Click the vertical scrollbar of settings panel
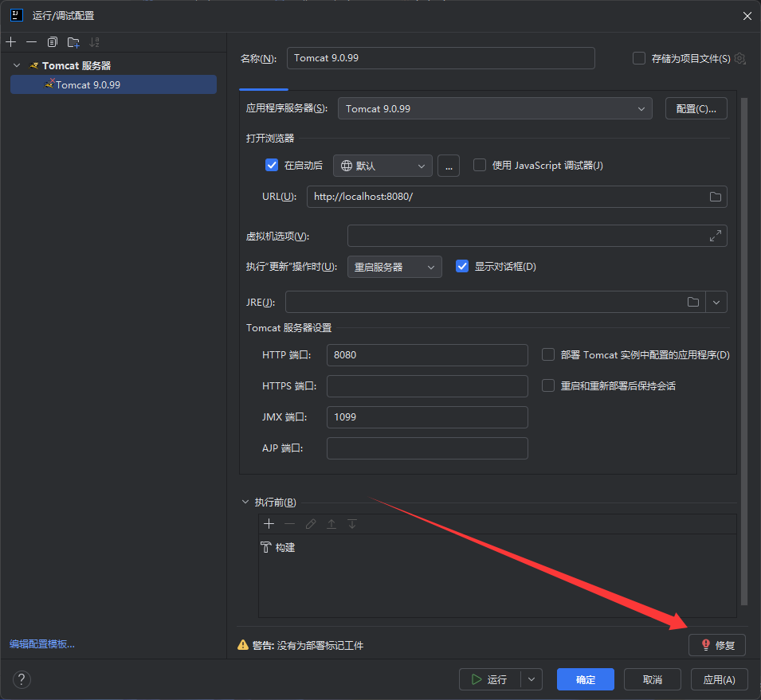Screen dimensions: 761x700 (744, 351)
